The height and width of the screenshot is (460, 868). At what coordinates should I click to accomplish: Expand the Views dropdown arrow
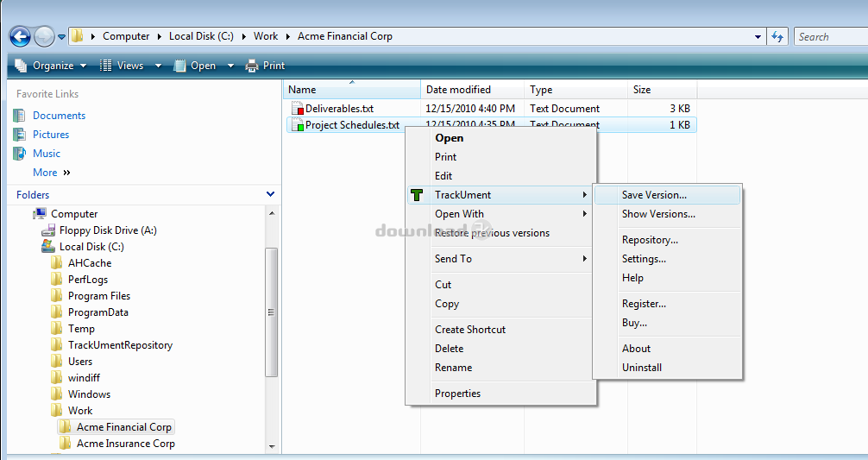pyautogui.click(x=158, y=66)
